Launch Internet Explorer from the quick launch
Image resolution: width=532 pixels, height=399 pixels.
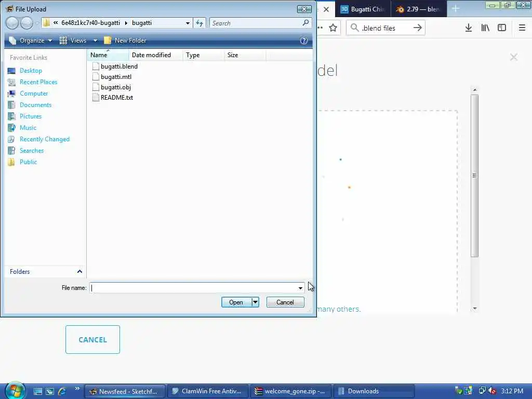(62, 391)
